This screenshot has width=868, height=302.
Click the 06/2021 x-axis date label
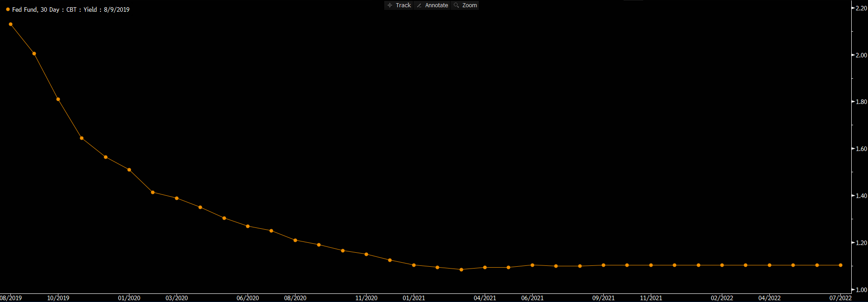pyautogui.click(x=532, y=298)
